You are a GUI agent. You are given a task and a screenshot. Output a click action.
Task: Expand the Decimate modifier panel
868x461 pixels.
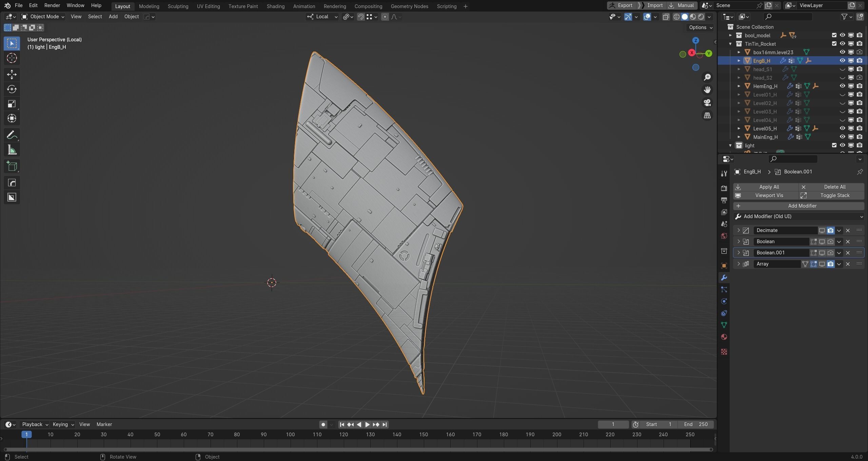(x=738, y=230)
